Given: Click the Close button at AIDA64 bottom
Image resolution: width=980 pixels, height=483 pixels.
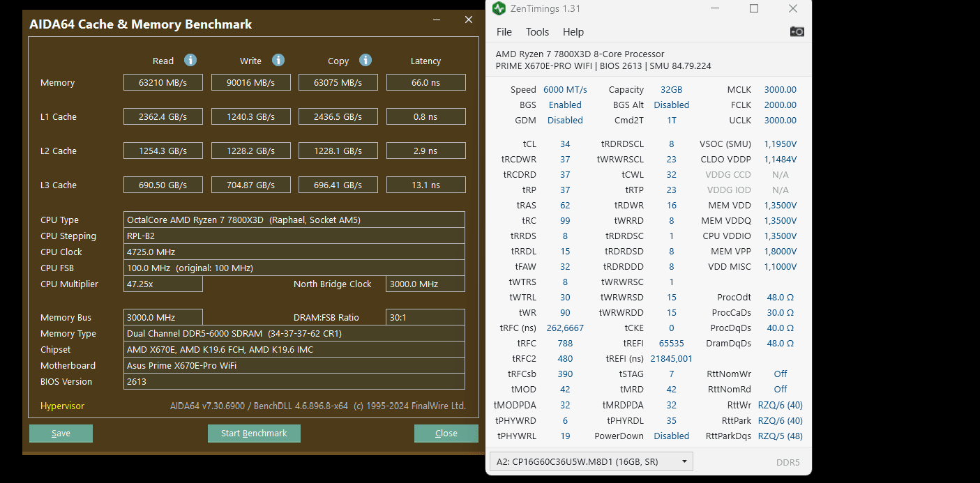Looking at the screenshot, I should pos(446,434).
